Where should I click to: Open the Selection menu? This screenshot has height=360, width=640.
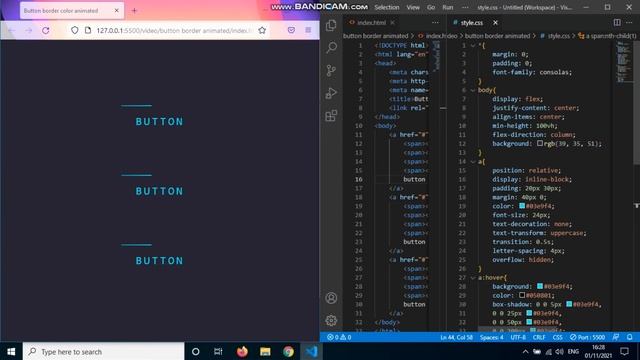click(387, 7)
